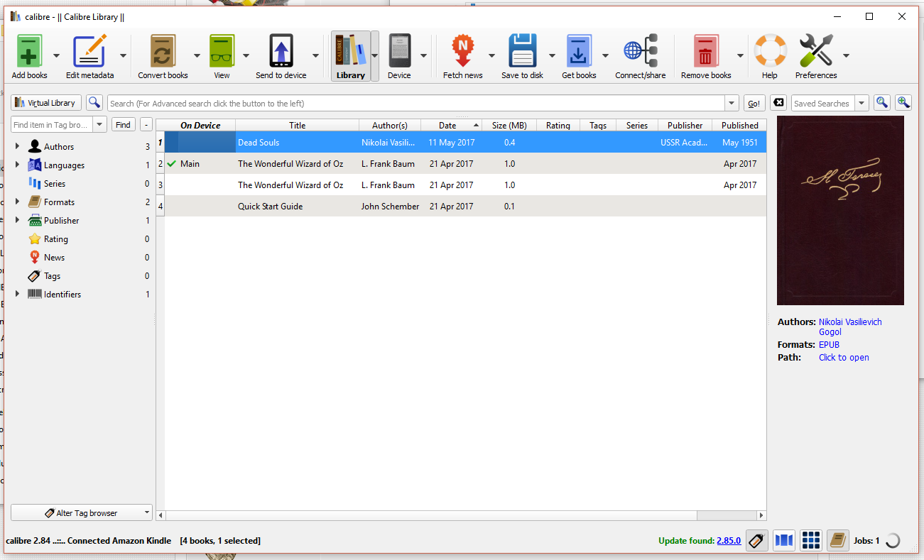The width and height of the screenshot is (924, 560).
Task: Toggle the Cover browser view
Action: 783,540
